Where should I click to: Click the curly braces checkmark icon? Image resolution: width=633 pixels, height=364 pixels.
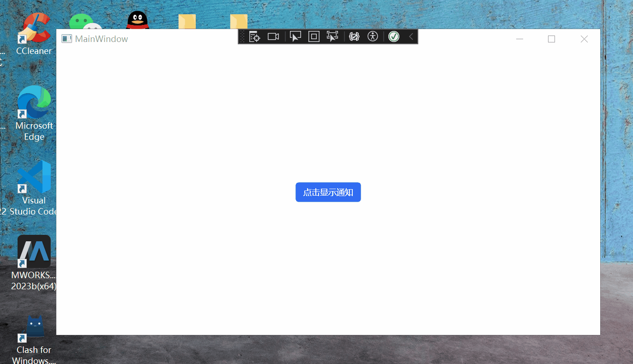click(x=354, y=36)
